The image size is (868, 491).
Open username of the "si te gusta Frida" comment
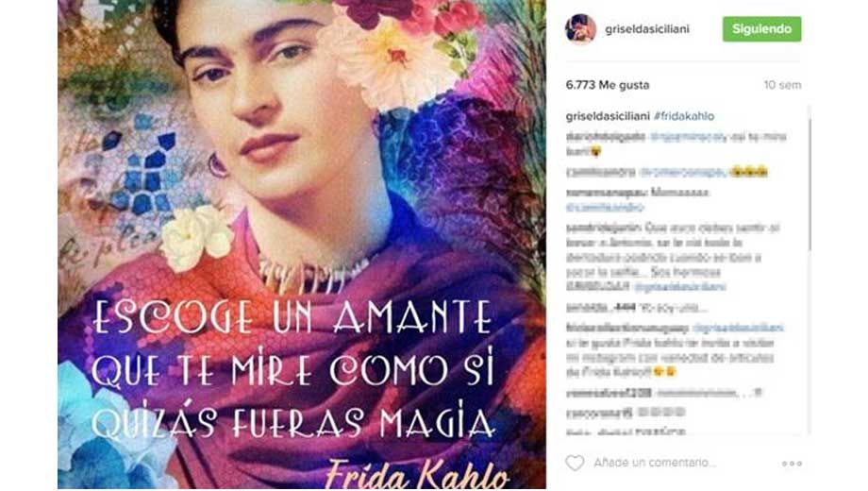[626, 328]
